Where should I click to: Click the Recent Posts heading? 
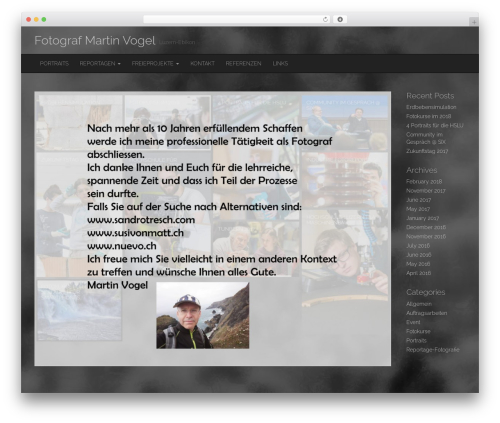pos(430,96)
